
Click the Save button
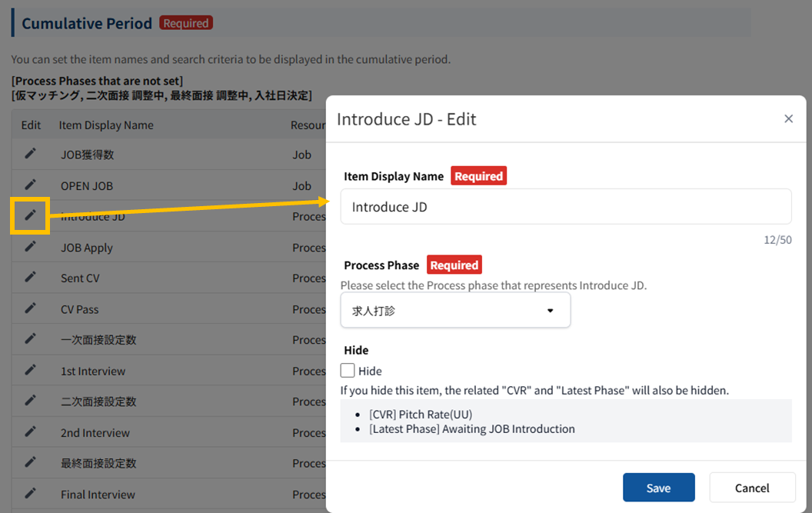click(658, 488)
